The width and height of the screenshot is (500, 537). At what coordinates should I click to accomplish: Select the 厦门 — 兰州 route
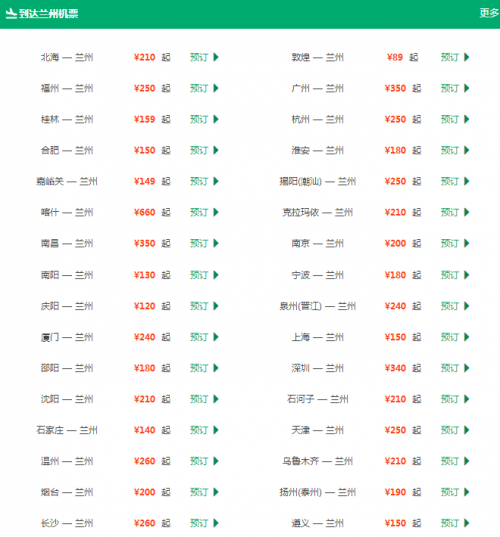tap(67, 337)
